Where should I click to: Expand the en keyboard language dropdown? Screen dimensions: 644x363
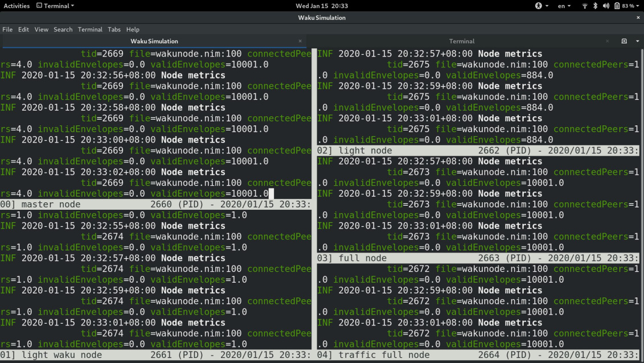pos(564,6)
